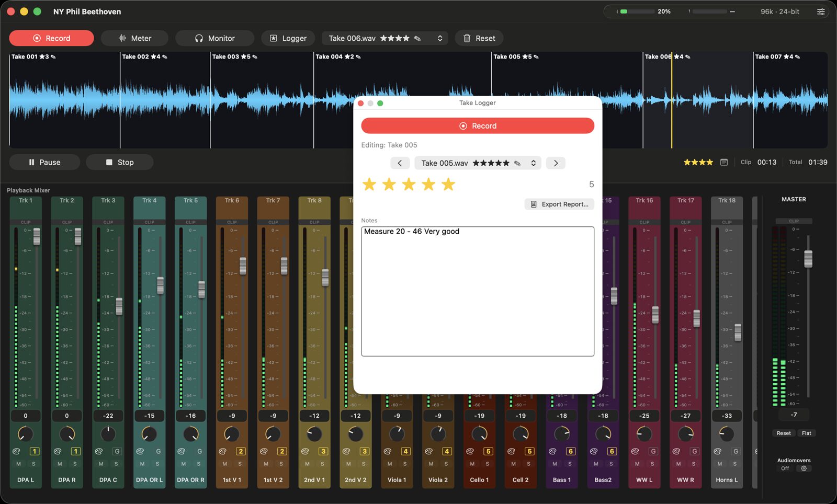Click Flat button in master section
This screenshot has width=837, height=504.
(x=807, y=433)
